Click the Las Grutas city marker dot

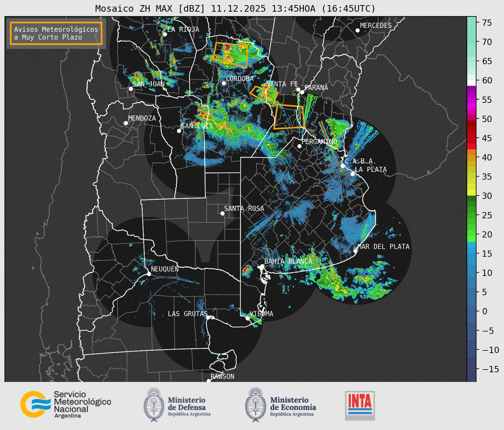click(208, 318)
